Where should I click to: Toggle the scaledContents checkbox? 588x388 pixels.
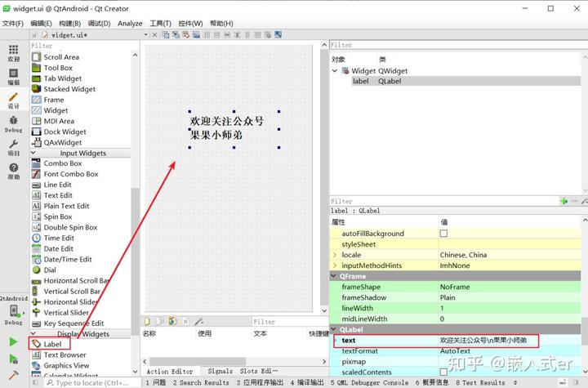(443, 372)
